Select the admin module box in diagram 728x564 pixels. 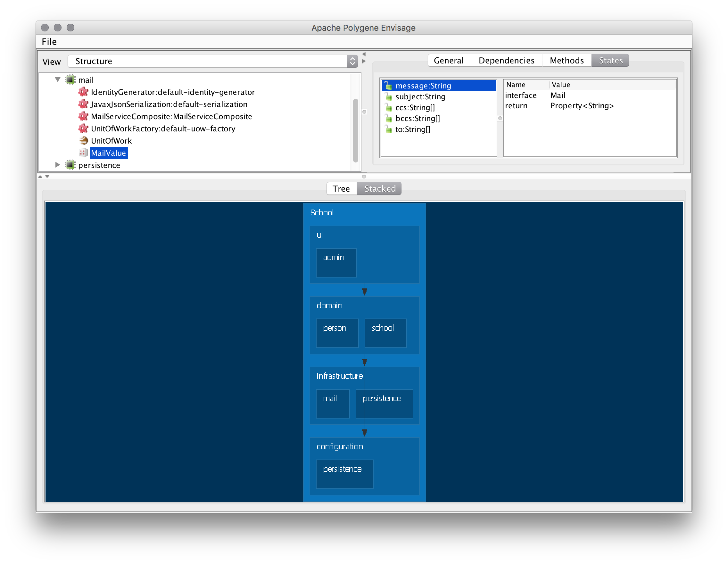pos(336,262)
